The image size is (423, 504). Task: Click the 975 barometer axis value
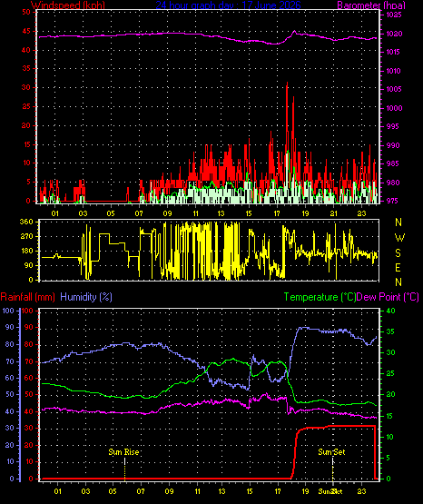pos(392,201)
